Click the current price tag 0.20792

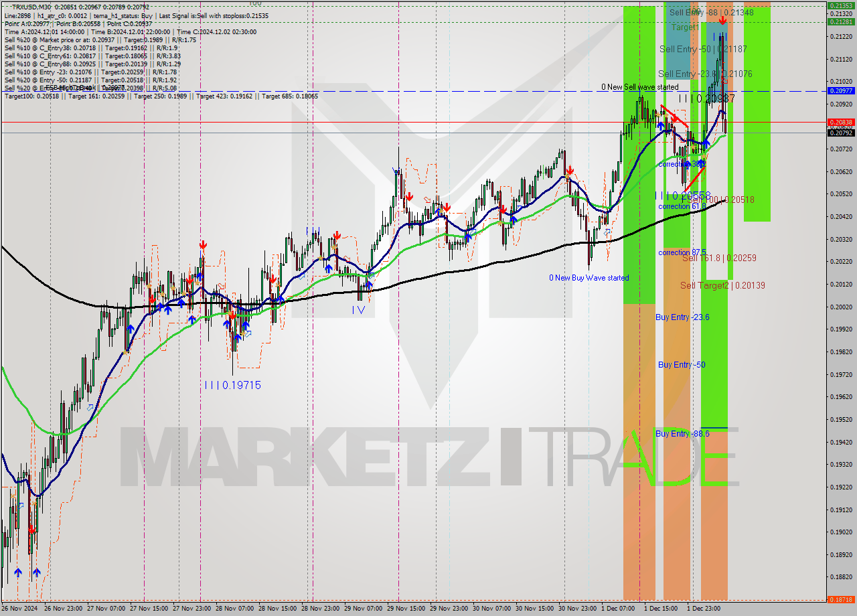coord(842,133)
